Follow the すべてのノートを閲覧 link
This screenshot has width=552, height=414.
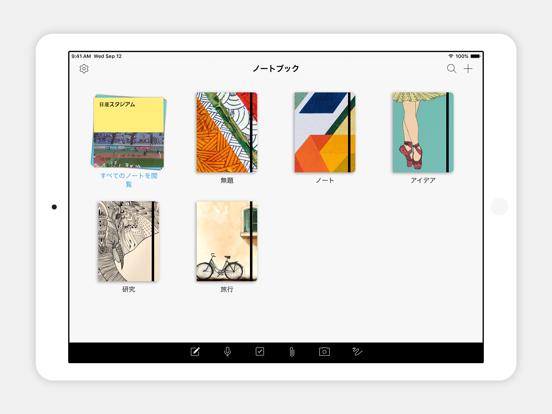[129, 180]
